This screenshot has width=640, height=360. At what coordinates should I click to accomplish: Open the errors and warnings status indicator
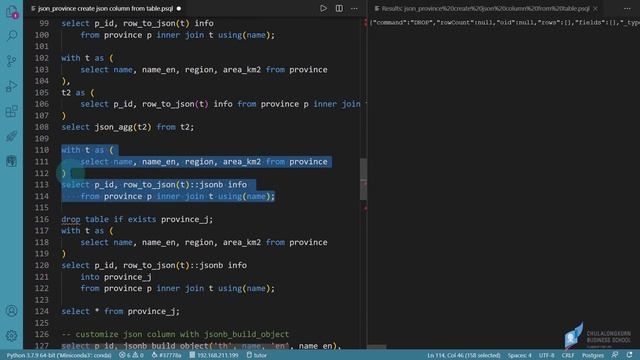131,355
